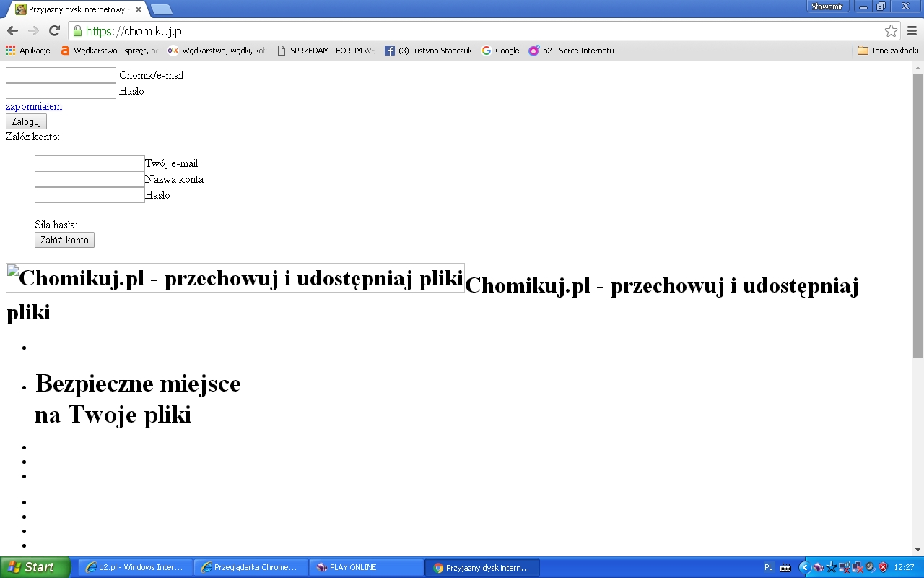Click the zapomniałem link
This screenshot has height=578, width=924.
click(x=34, y=106)
